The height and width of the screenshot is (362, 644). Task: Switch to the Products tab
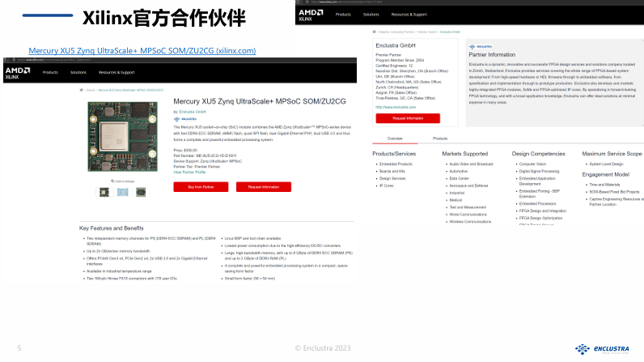click(440, 138)
